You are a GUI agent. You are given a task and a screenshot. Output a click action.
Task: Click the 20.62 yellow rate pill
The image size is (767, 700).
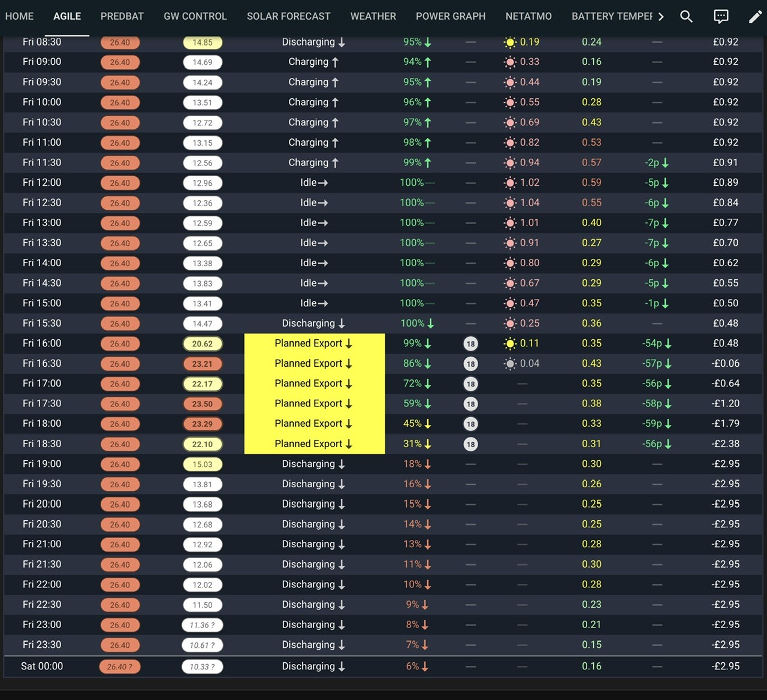tap(203, 344)
